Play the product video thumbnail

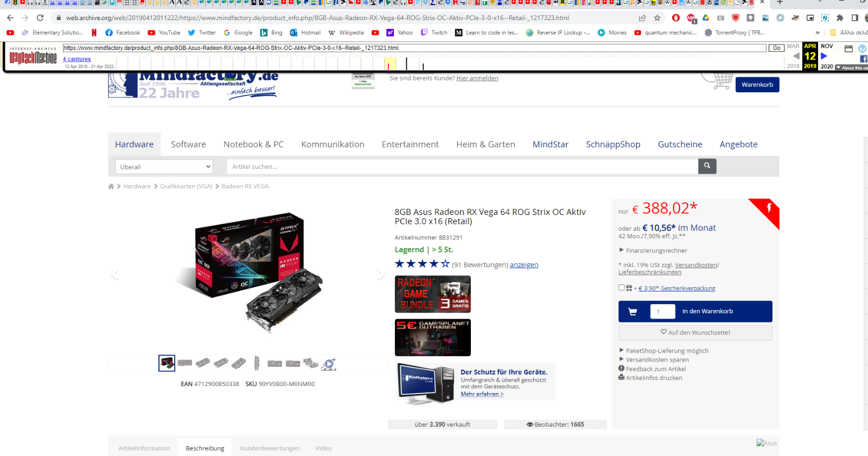tap(328, 364)
